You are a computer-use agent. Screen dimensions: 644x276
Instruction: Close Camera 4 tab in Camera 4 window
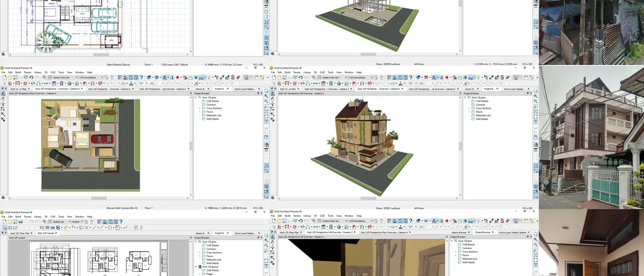(82, 89)
